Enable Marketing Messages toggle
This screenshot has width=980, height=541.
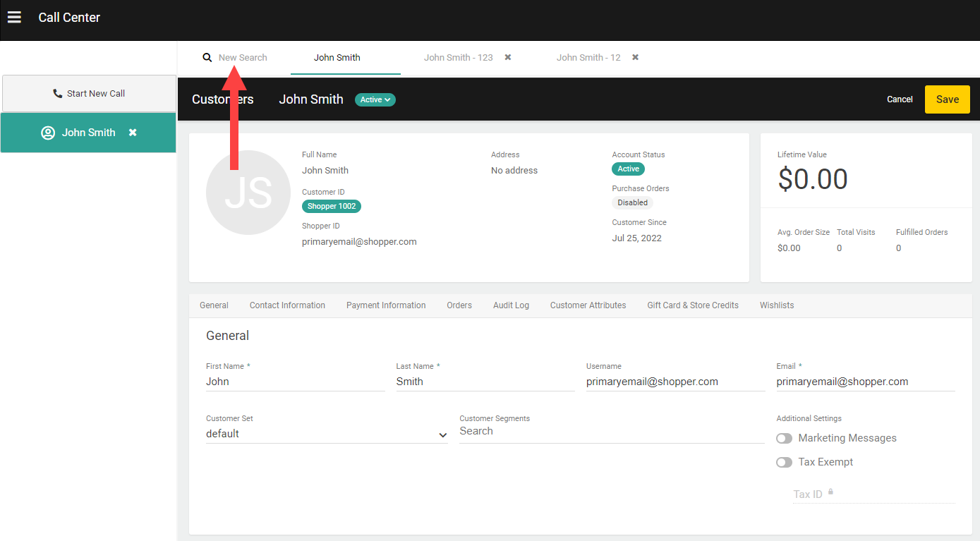(784, 438)
